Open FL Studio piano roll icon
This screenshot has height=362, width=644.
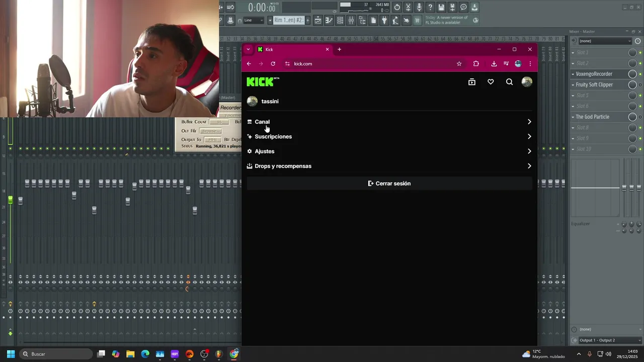pyautogui.click(x=329, y=21)
